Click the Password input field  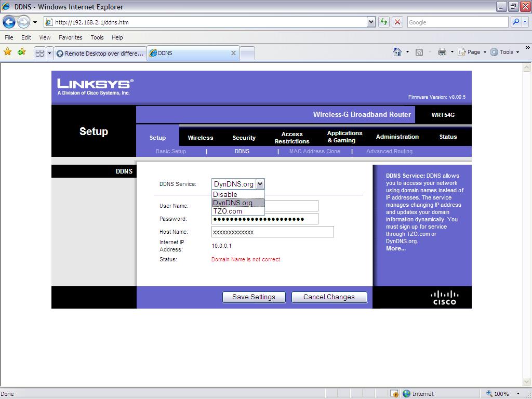coord(264,219)
